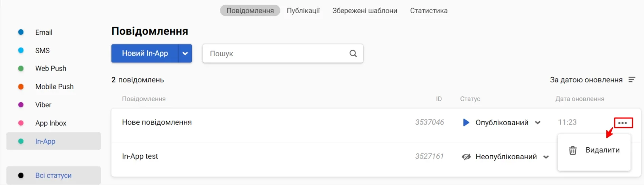Switch to the Повідомлення tab
This screenshot has width=644, height=185.
(x=250, y=11)
